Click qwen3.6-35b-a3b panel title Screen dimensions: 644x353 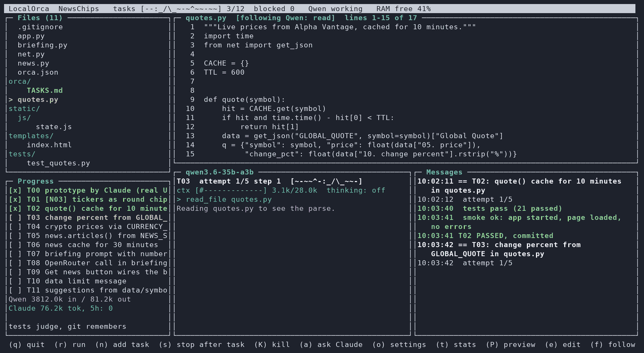[x=220, y=172]
